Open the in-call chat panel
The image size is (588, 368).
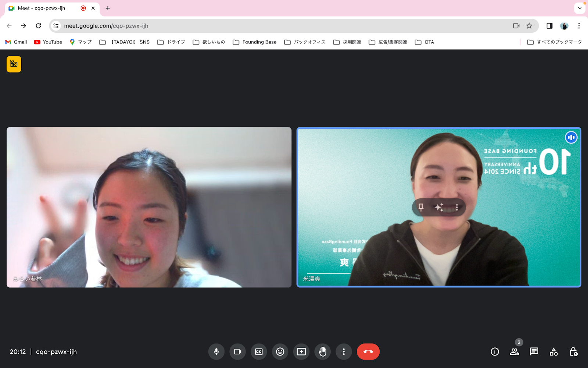coord(534,352)
